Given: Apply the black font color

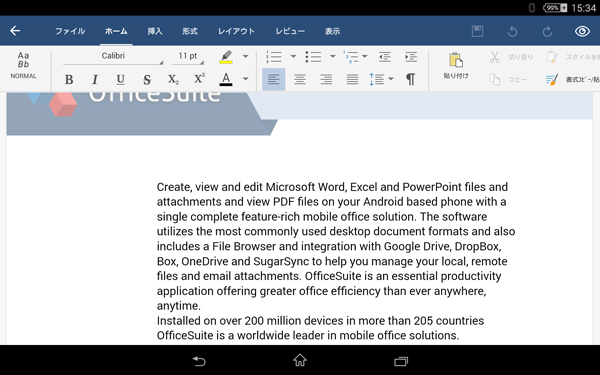Looking at the screenshot, I should tap(226, 79).
